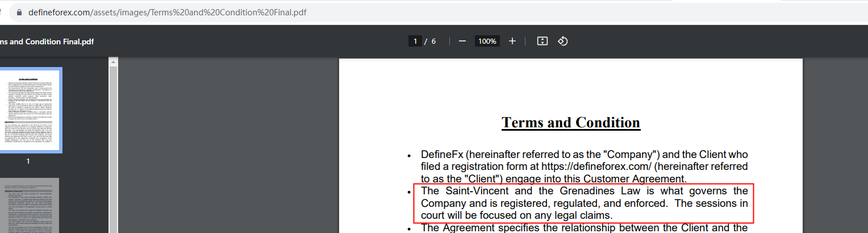Click page label 1 under the thumbnail
The height and width of the screenshot is (233, 868).
[28, 161]
